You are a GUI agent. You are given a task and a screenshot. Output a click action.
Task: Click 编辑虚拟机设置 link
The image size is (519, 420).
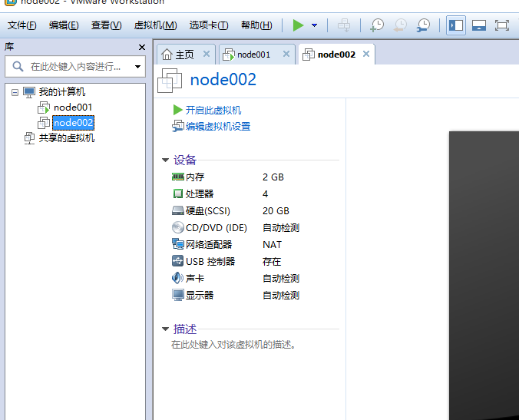[x=217, y=127]
